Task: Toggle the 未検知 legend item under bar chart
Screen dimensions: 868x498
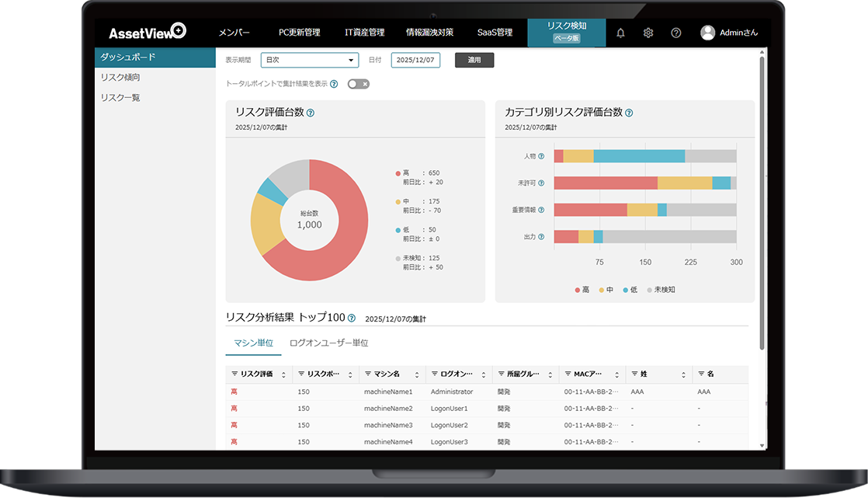Action: [661, 290]
